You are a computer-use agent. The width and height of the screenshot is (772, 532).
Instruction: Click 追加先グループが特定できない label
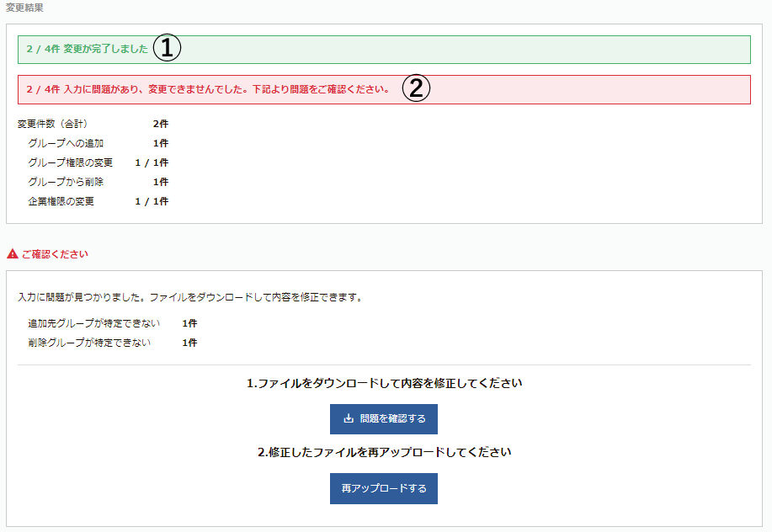(x=94, y=323)
